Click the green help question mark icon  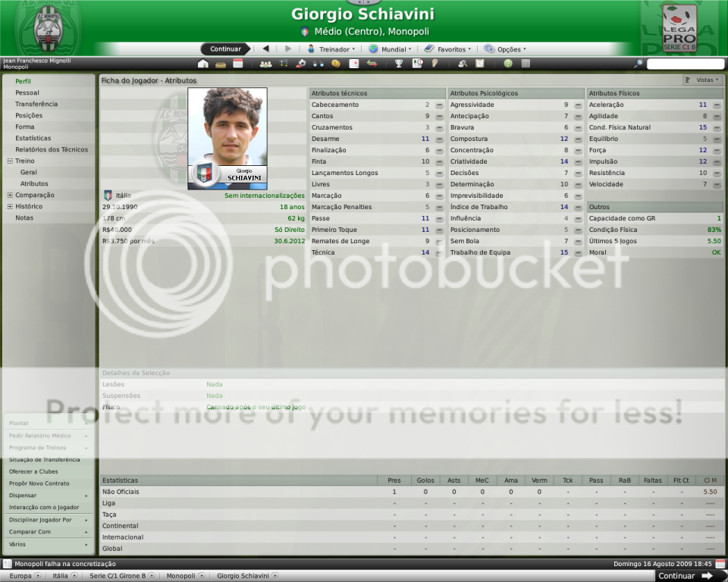point(507,64)
